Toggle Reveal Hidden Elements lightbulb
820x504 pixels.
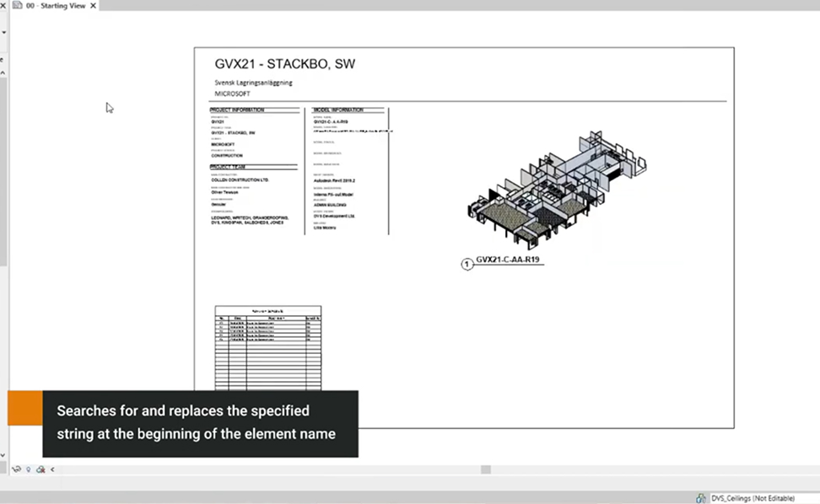(x=28, y=469)
